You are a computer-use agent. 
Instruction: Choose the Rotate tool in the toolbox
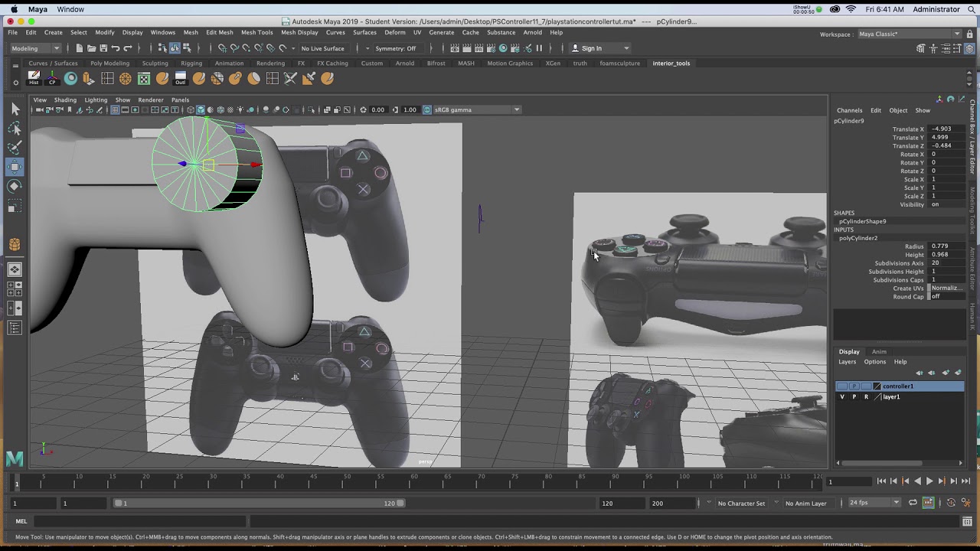pyautogui.click(x=15, y=186)
